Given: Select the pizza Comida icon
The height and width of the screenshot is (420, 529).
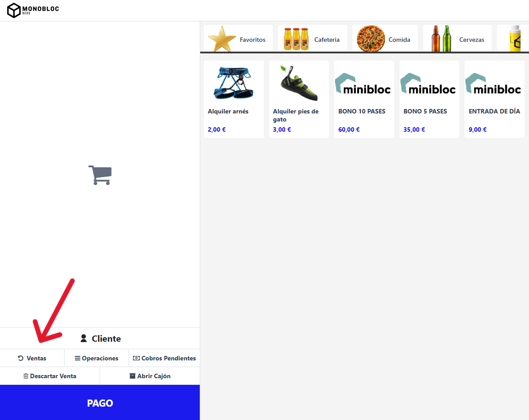Looking at the screenshot, I should click(x=371, y=38).
